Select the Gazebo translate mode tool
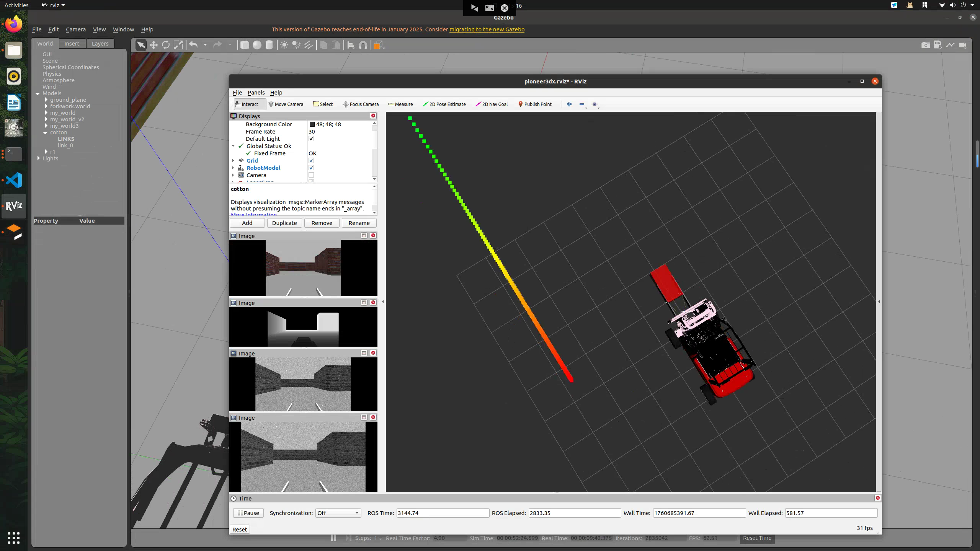 (x=154, y=45)
